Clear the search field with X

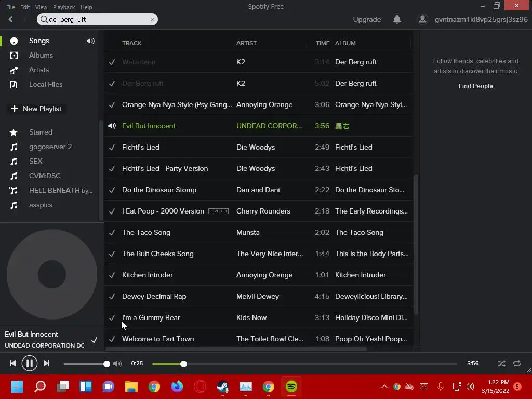pos(152,19)
